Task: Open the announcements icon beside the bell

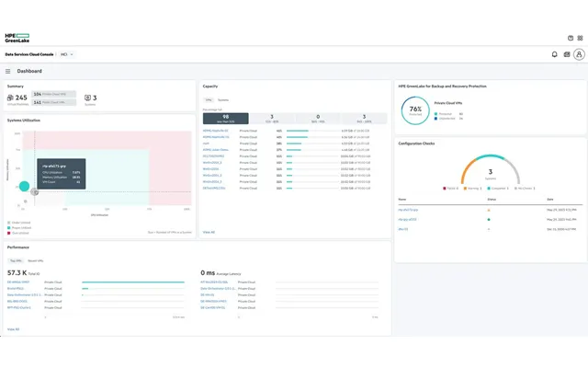Action: coord(567,54)
